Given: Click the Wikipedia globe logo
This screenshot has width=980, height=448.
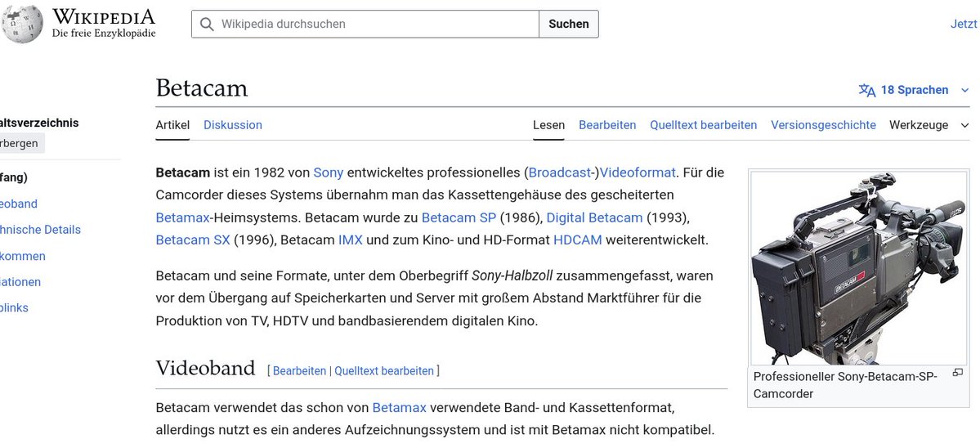Looking at the screenshot, I should [x=23, y=24].
